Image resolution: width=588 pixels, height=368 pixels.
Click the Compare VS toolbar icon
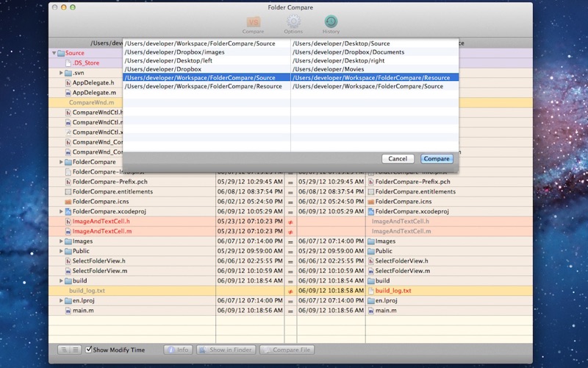pos(253,22)
